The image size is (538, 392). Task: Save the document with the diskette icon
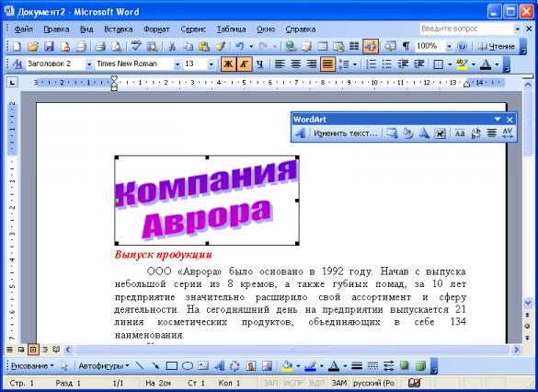[49, 46]
